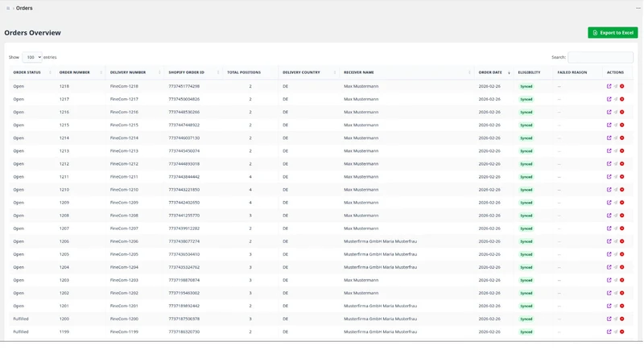This screenshot has width=644, height=362.
Task: Open details icon for order 1202
Action: (x=609, y=293)
